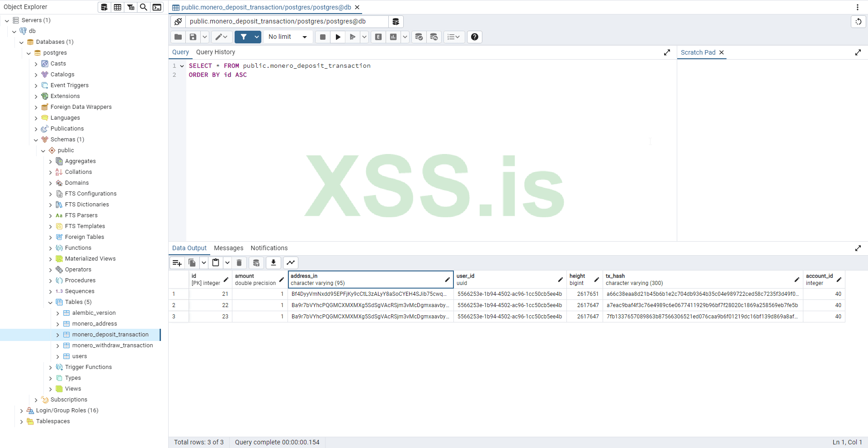Click the Explain query icon
Screen dimensions: 868x448
[x=378, y=37]
